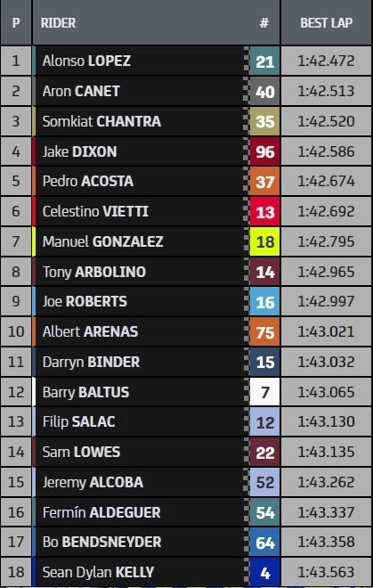Select the blue number 4 badge
The width and height of the screenshot is (373, 588).
click(264, 573)
